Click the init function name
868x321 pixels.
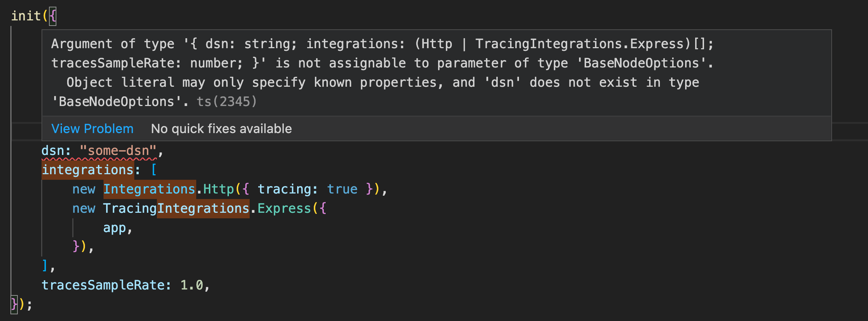pyautogui.click(x=25, y=16)
